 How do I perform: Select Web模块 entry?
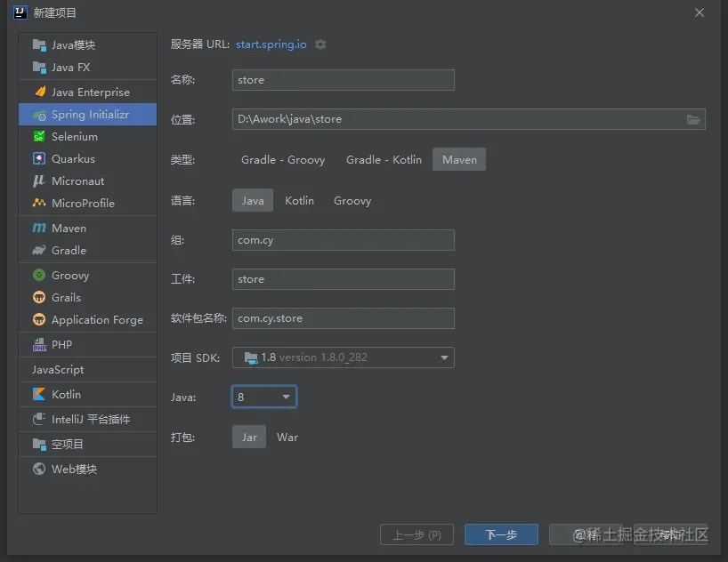point(88,469)
